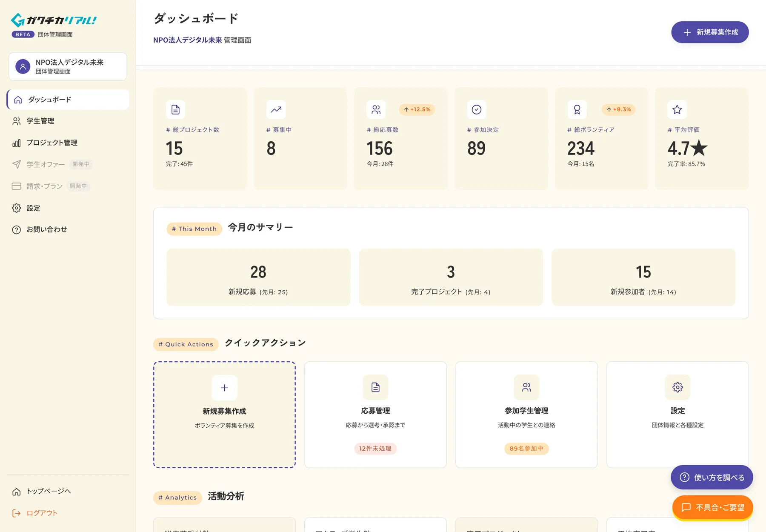
Task: Go to トップページへ link
Action: click(x=68, y=492)
